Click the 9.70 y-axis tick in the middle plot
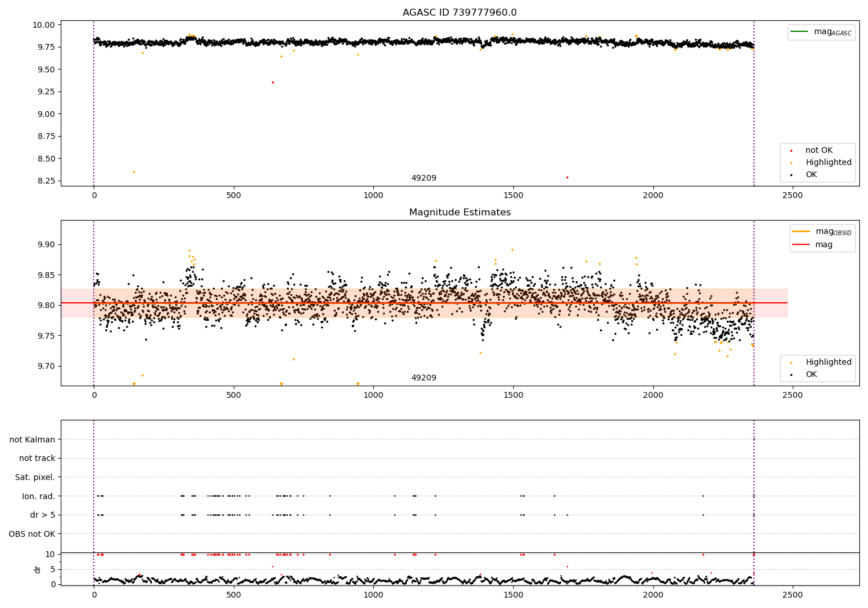This screenshot has height=608, width=868. [x=46, y=366]
